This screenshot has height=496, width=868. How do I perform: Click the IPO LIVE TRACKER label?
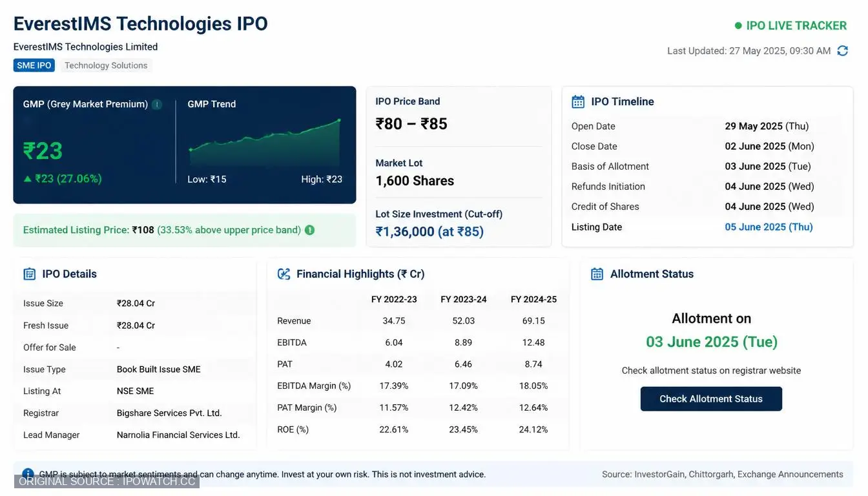796,26
